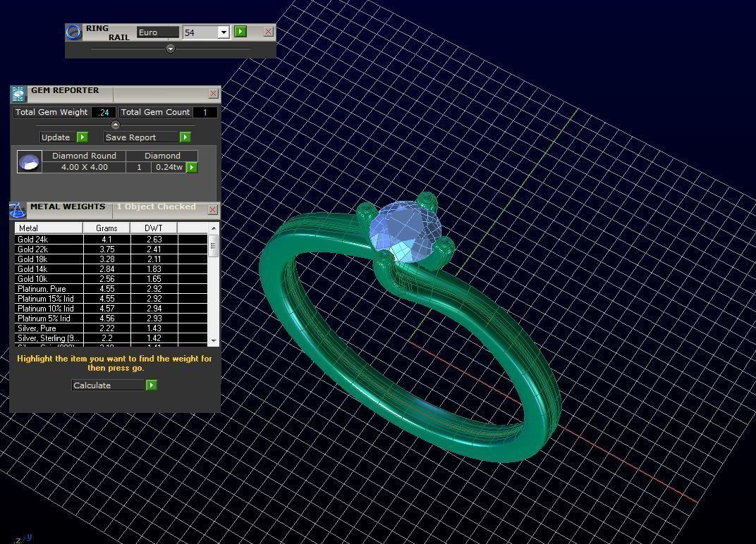The height and width of the screenshot is (544, 756).
Task: Close the Metal Weights panel
Action: [213, 210]
